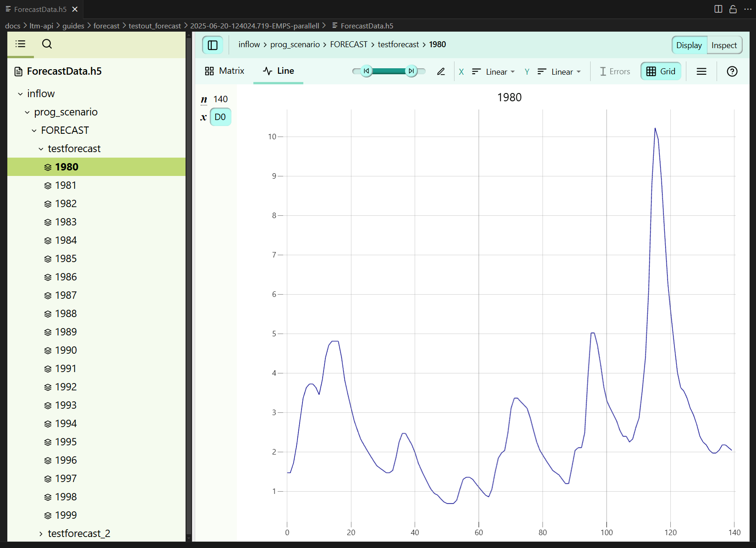Switch to Inspect mode
This screenshot has width=756, height=548.
click(724, 45)
